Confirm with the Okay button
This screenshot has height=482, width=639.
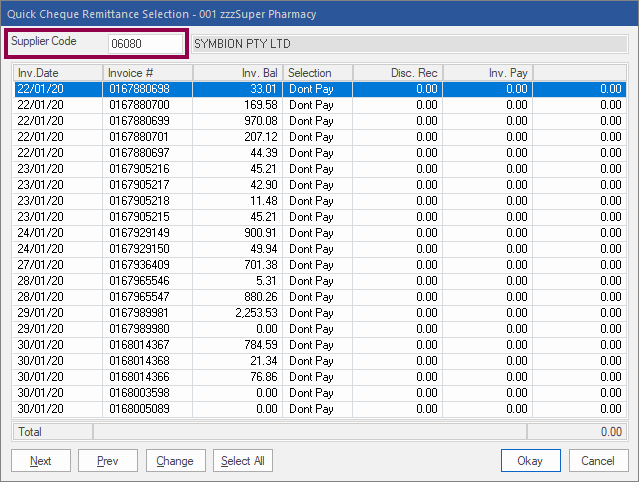pyautogui.click(x=530, y=461)
